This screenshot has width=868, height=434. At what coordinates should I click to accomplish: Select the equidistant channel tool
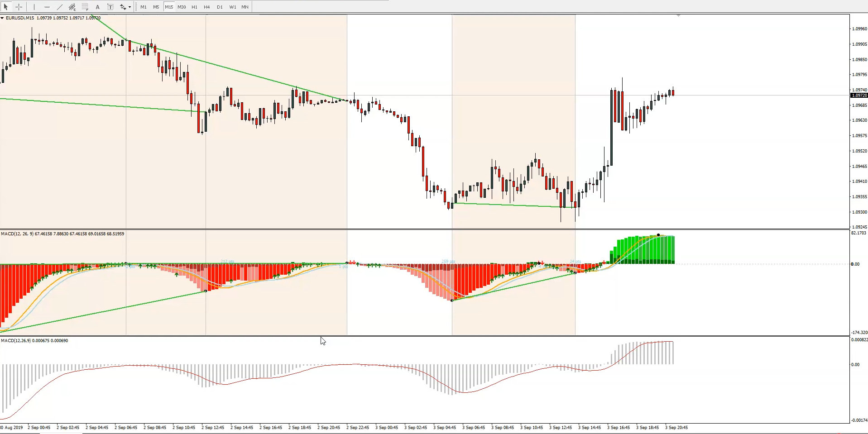coord(72,7)
